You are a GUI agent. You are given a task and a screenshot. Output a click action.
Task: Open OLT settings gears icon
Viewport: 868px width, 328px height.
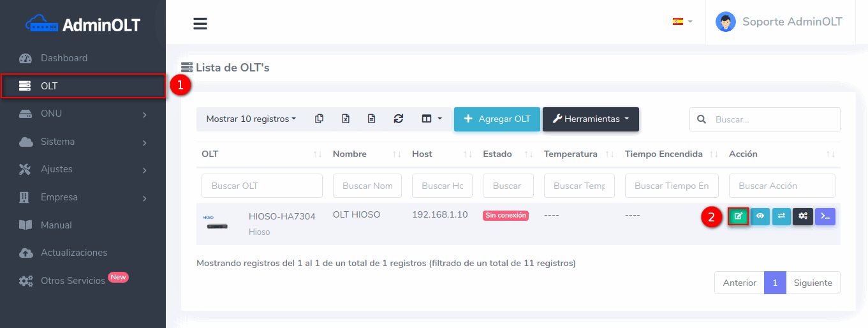point(803,216)
